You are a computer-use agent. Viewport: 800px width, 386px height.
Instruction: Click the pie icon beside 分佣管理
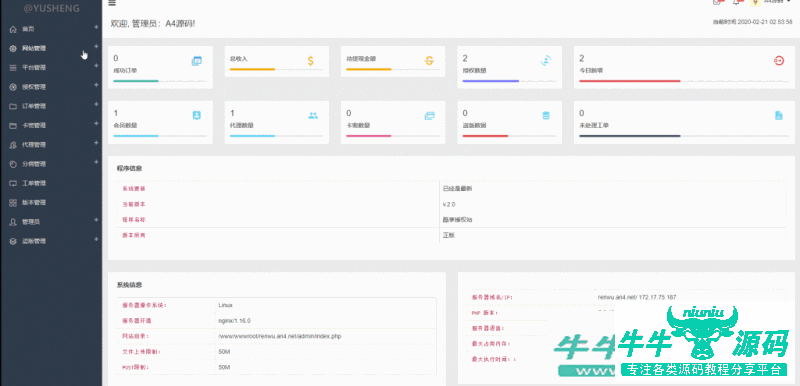(13, 164)
